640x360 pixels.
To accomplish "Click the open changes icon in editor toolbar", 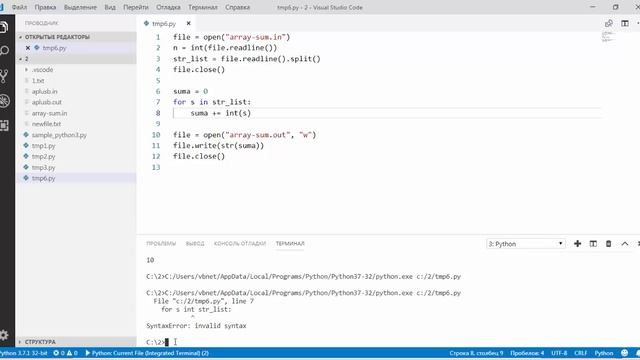I will click(609, 23).
